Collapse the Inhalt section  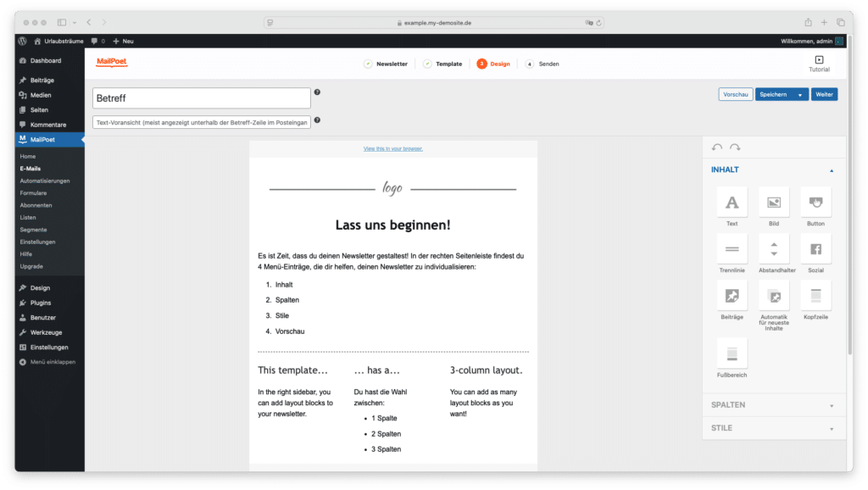pyautogui.click(x=831, y=170)
